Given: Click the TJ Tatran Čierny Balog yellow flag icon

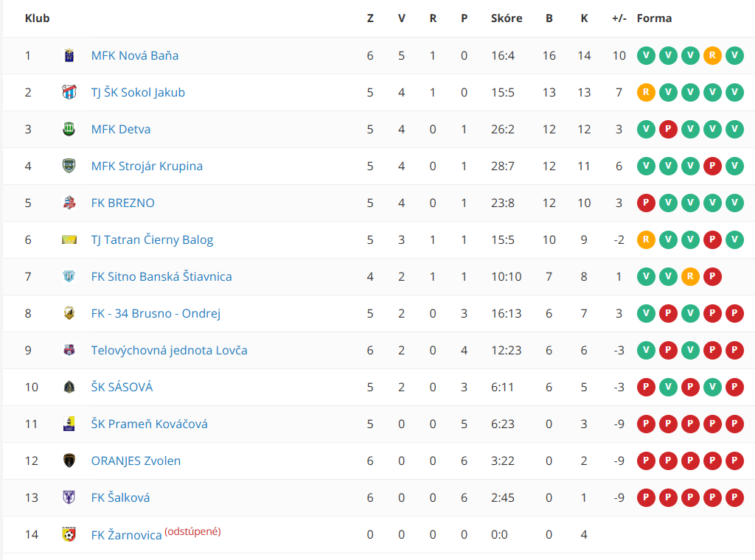Looking at the screenshot, I should pyautogui.click(x=69, y=239).
